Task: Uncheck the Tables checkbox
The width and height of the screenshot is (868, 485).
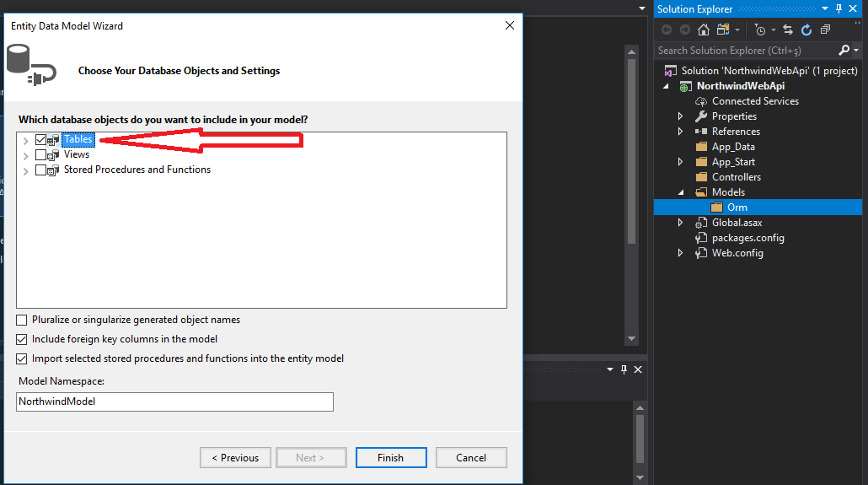Action: tap(41, 140)
